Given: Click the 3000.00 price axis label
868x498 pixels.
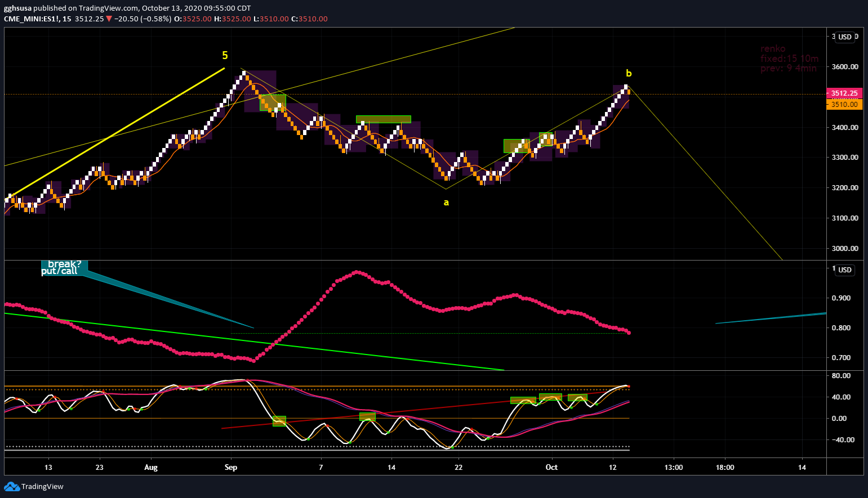Looking at the screenshot, I should (845, 249).
